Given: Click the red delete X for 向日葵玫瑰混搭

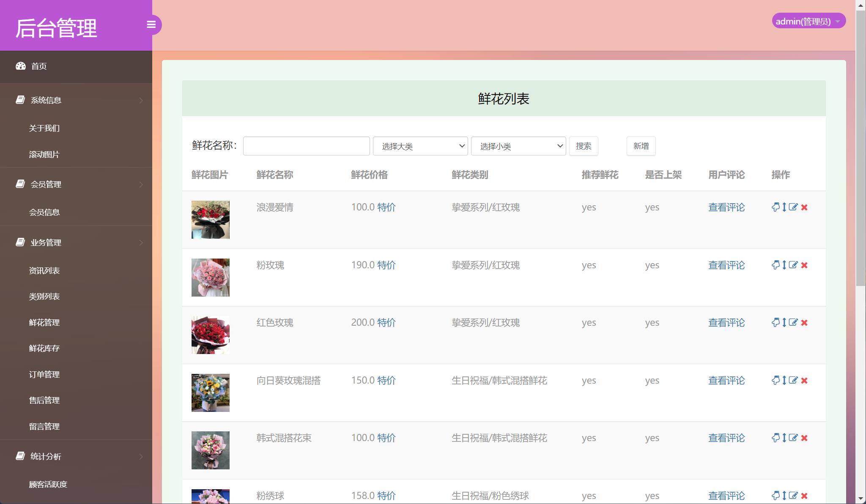Looking at the screenshot, I should (x=805, y=380).
